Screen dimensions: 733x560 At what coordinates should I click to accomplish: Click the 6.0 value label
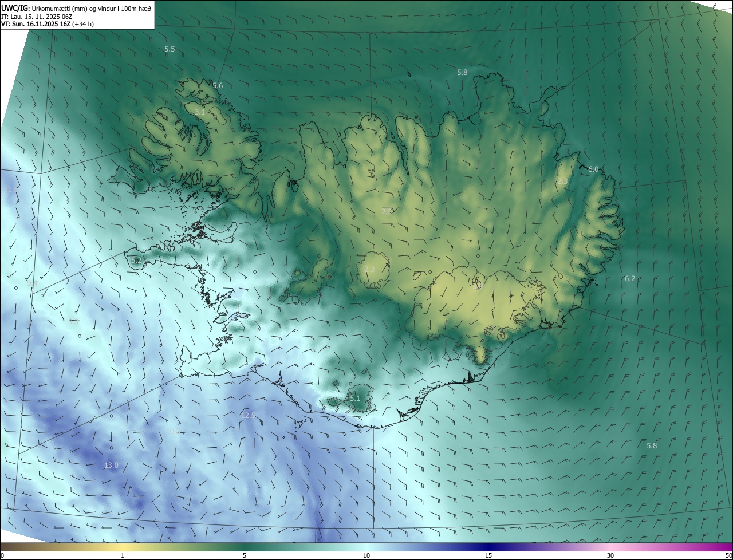593,169
